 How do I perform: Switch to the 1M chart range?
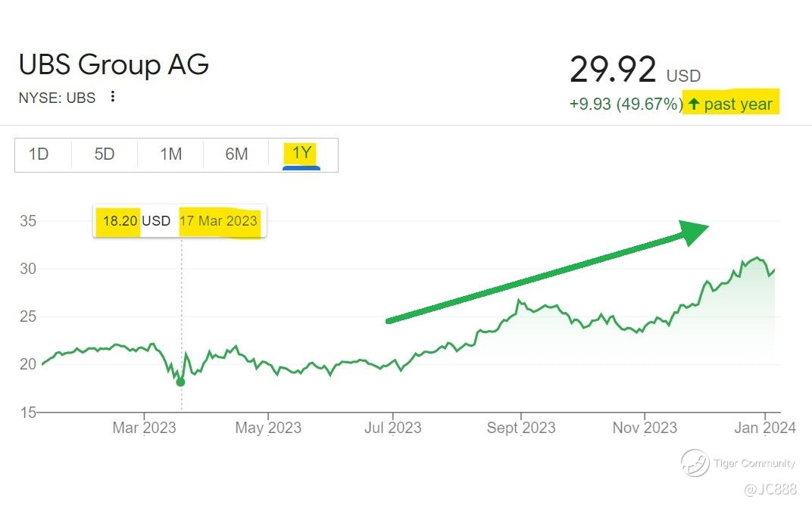pyautogui.click(x=170, y=154)
